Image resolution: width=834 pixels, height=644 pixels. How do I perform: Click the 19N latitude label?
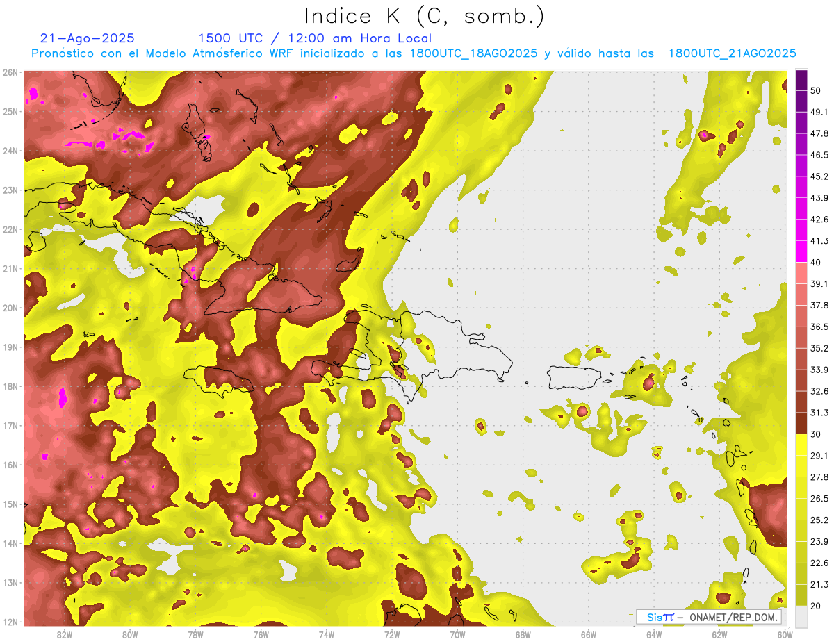tap(10, 347)
